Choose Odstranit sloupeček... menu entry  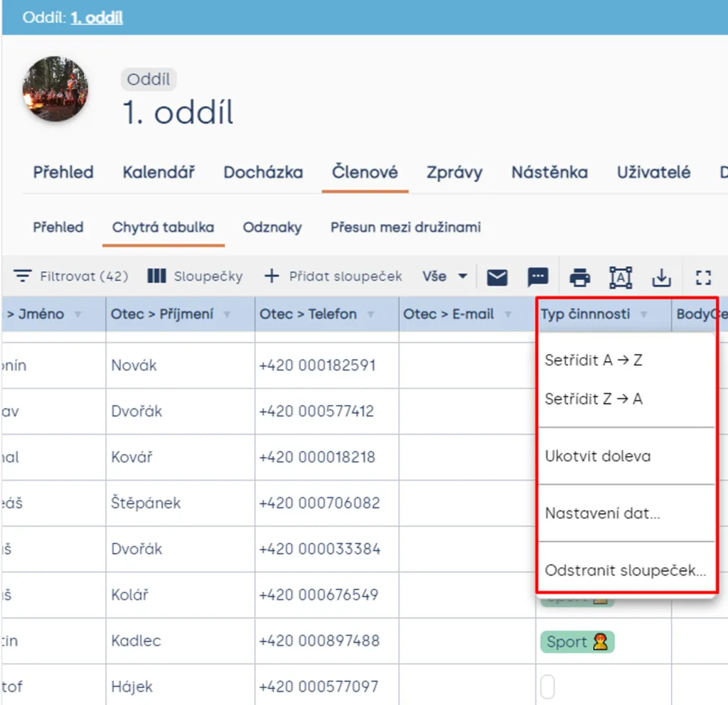[626, 571]
